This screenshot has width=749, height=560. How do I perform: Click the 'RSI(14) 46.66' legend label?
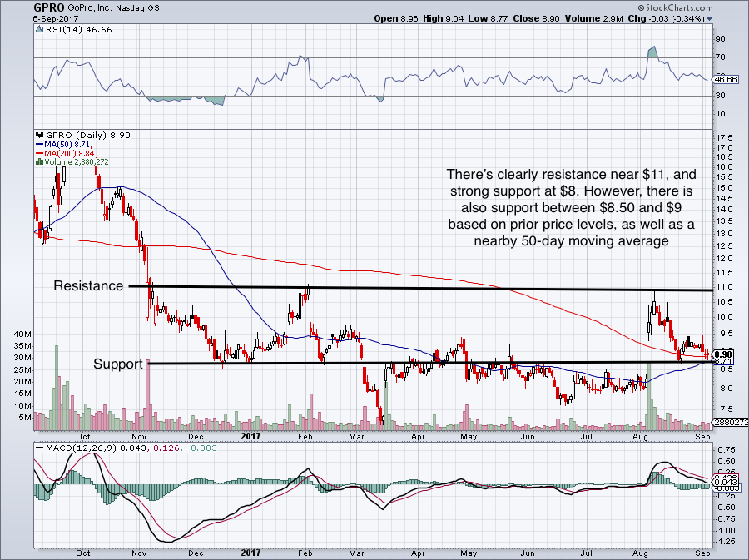(78, 30)
